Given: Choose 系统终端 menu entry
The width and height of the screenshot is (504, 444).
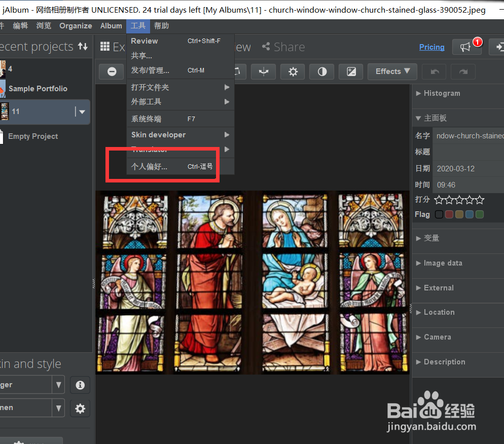Looking at the screenshot, I should [181, 119].
